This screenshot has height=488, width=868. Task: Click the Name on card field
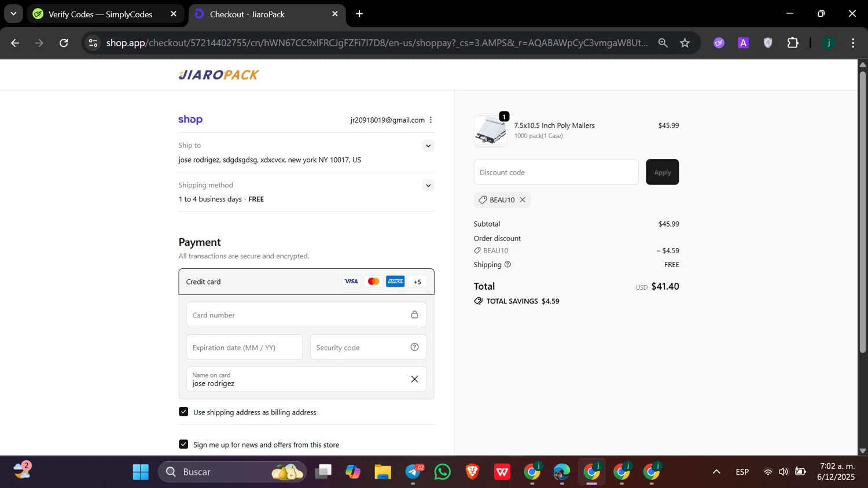[306, 379]
